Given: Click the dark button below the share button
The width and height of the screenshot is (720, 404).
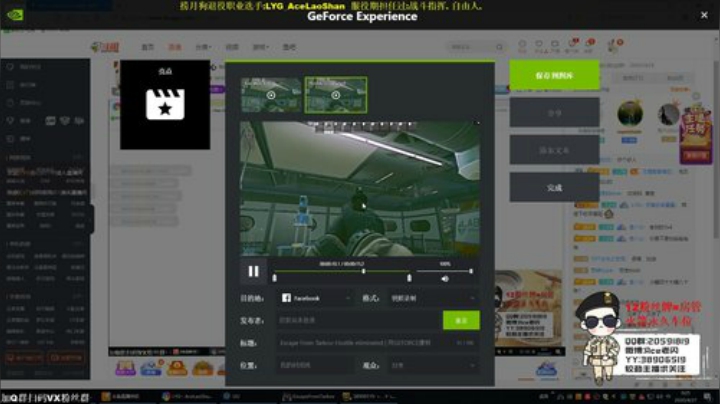Looking at the screenshot, I should pyautogui.click(x=554, y=150).
